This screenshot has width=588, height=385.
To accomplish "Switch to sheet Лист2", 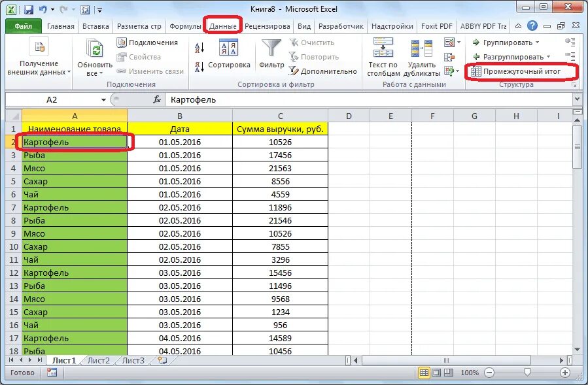I will click(98, 361).
